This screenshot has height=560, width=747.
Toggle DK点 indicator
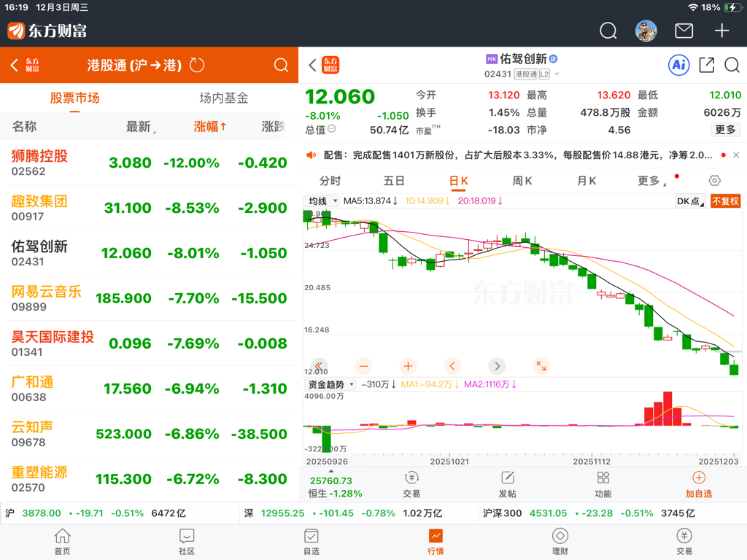[690, 201]
